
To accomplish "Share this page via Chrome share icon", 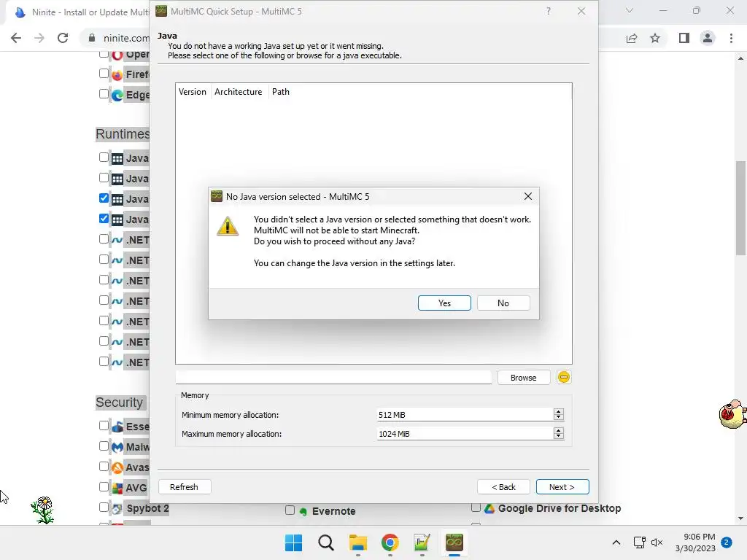I will click(x=632, y=38).
